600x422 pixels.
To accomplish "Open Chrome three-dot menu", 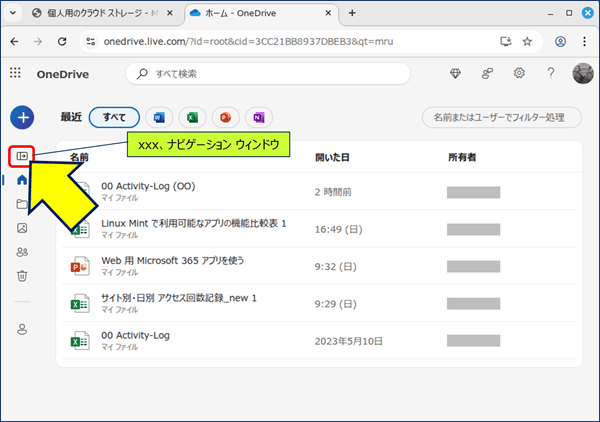I will (584, 41).
